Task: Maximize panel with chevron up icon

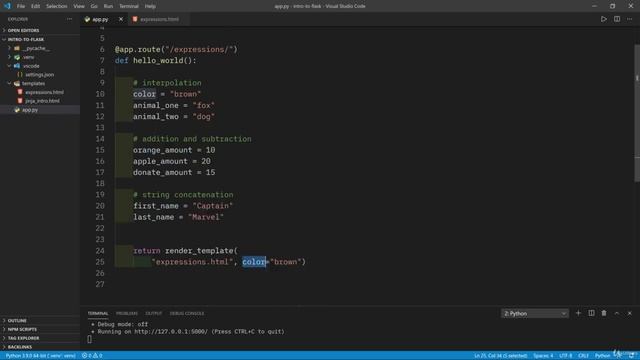Action: point(617,313)
